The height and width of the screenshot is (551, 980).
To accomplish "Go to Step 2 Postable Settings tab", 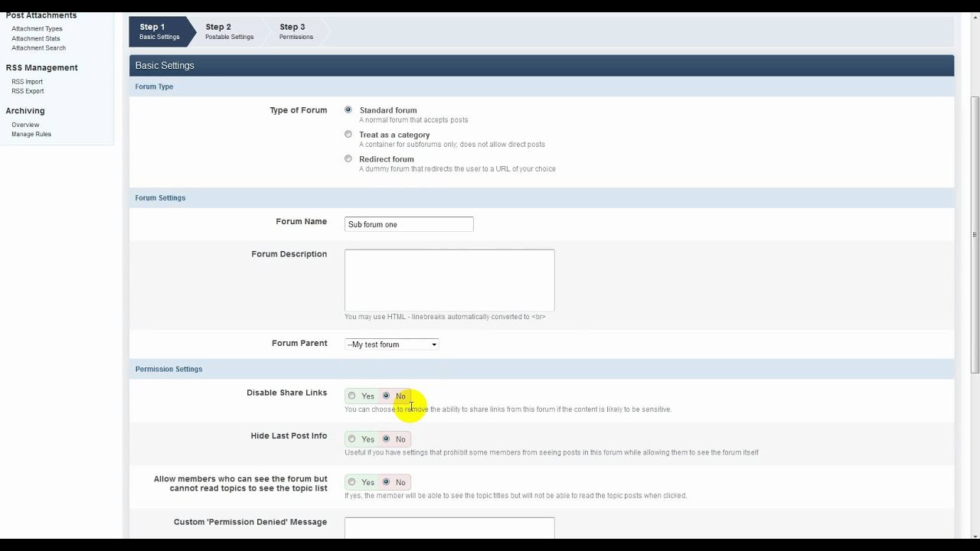I will tap(229, 31).
